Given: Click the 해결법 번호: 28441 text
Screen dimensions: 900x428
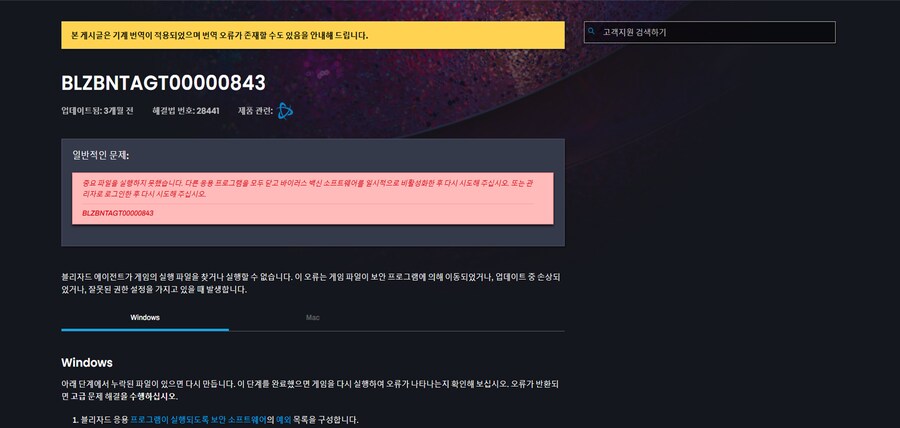Looking at the screenshot, I should click(185, 111).
